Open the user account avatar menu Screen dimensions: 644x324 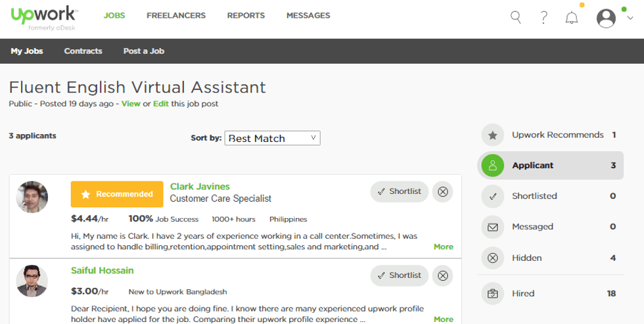tap(606, 18)
